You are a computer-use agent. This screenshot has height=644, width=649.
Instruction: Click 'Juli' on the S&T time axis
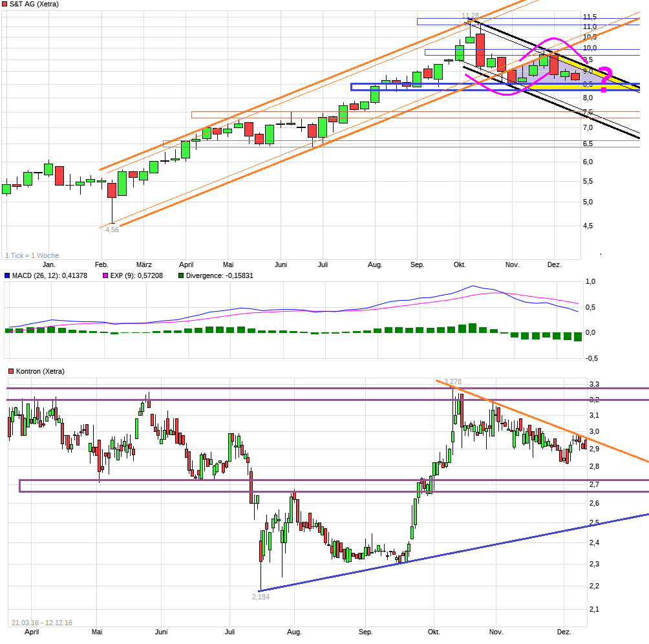click(x=323, y=264)
